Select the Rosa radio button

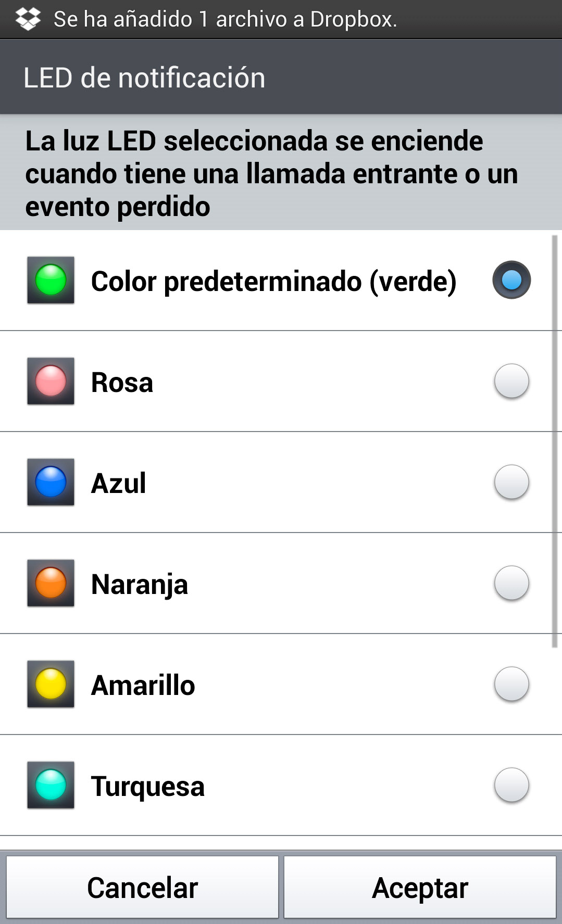[x=511, y=381]
